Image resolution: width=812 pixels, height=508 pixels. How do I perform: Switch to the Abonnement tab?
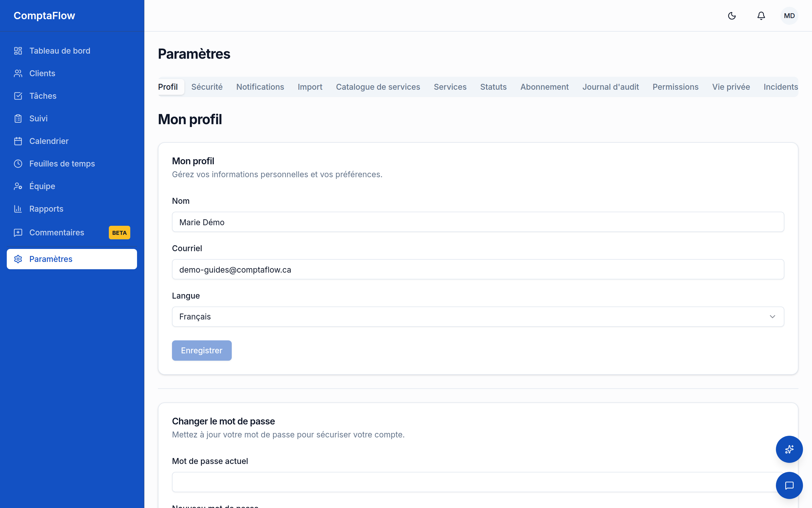click(x=545, y=87)
